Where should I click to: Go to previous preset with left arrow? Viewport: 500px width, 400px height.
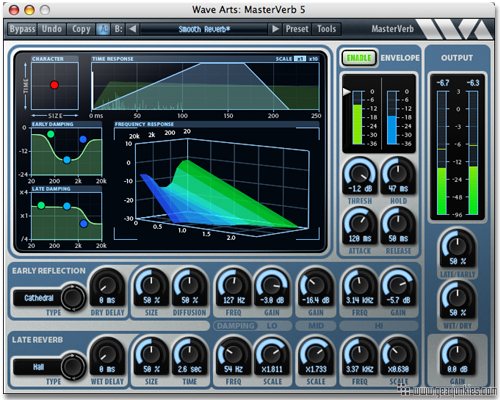coord(132,29)
